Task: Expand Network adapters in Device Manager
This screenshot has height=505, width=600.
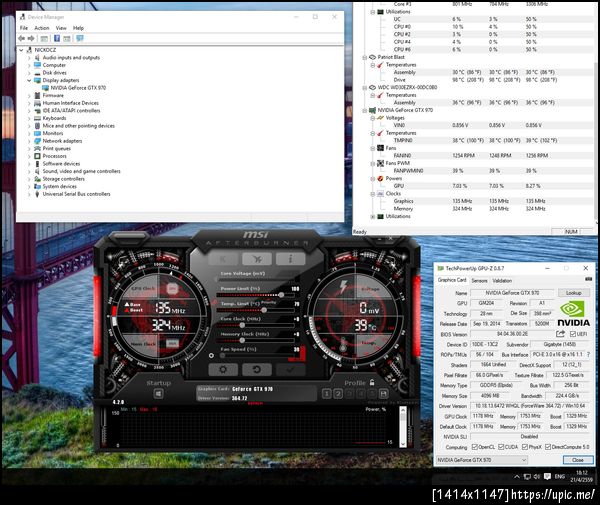Action: click(29, 141)
